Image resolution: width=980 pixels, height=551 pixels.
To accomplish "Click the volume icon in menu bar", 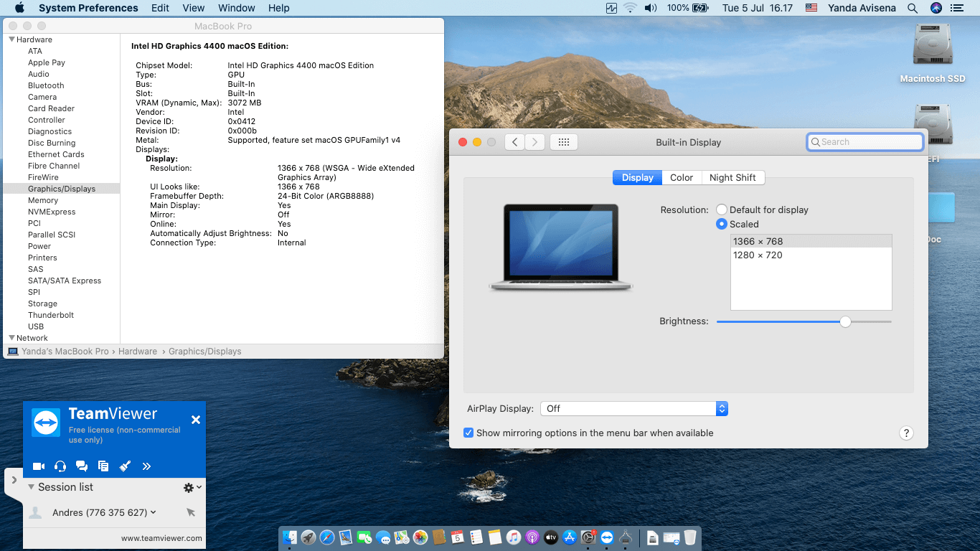I will pyautogui.click(x=651, y=8).
